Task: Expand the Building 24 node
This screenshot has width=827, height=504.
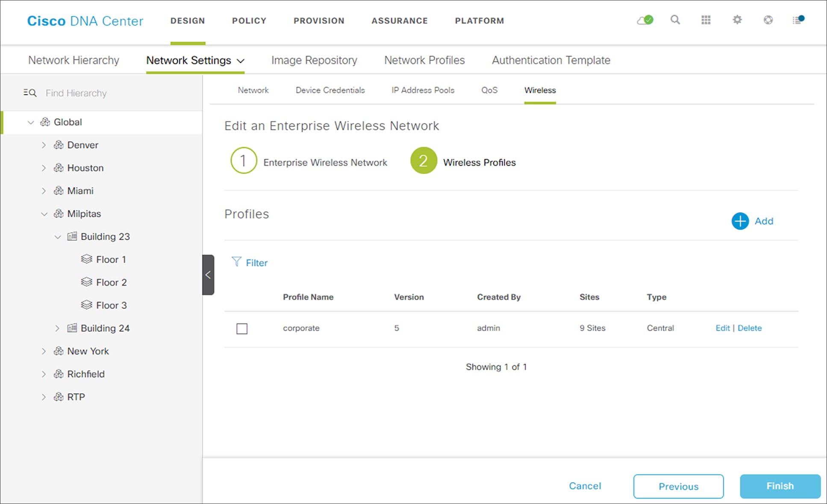Action: 57,328
